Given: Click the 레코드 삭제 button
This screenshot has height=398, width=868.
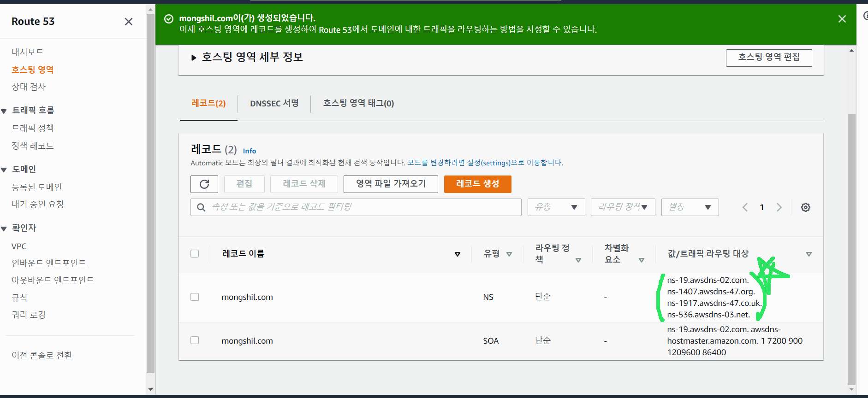Looking at the screenshot, I should point(304,184).
